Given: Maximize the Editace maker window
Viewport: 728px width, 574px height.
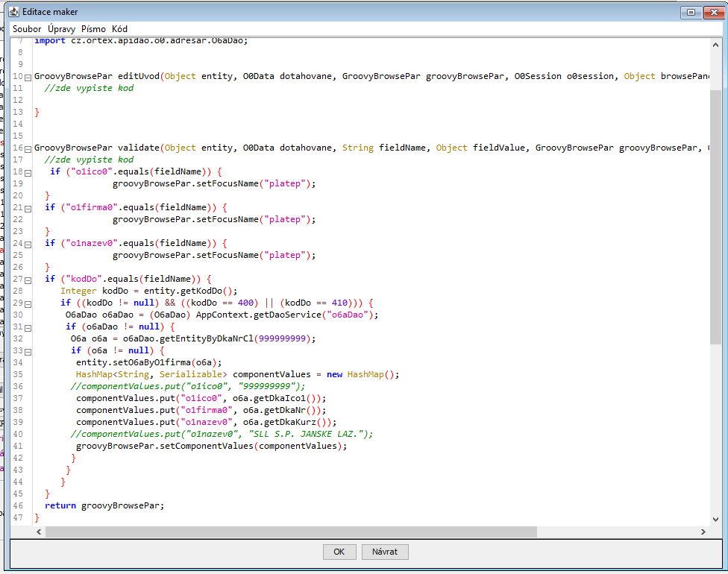Looking at the screenshot, I should (691, 12).
